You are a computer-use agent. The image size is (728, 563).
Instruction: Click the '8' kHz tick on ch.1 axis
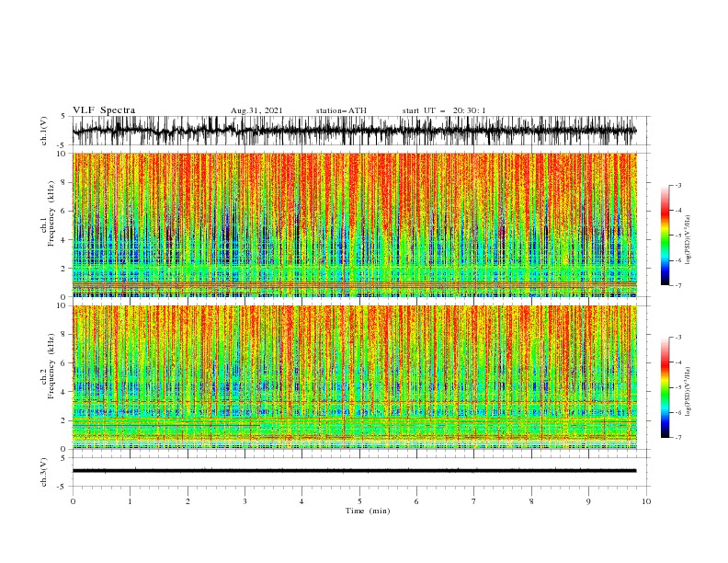pyautogui.click(x=63, y=182)
